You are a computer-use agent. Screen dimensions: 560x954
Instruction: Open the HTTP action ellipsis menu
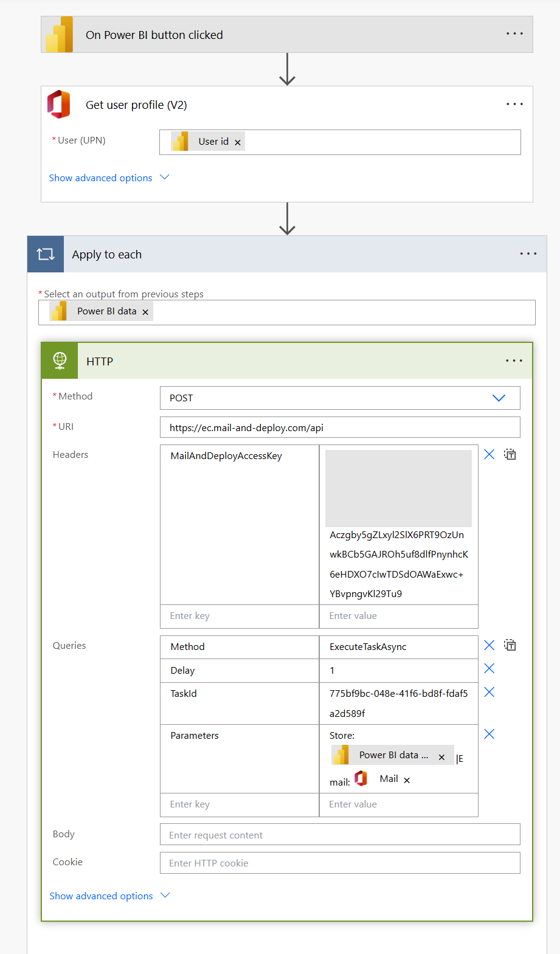pos(514,361)
